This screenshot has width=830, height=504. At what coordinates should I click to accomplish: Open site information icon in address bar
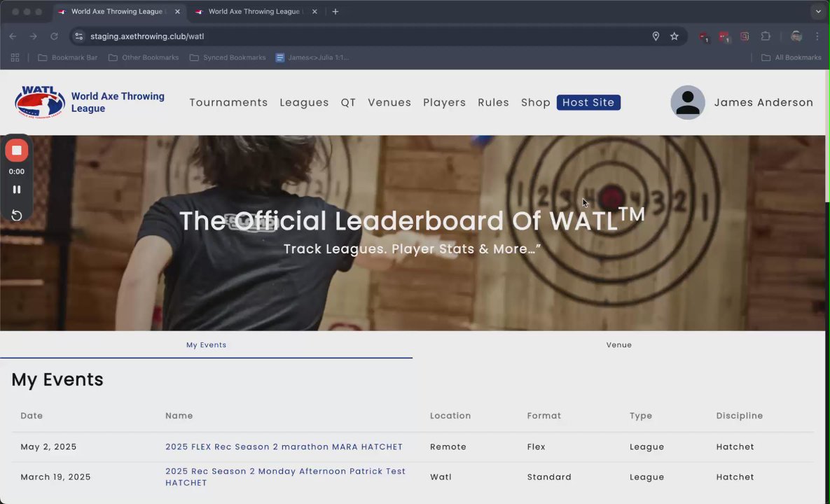point(79,36)
